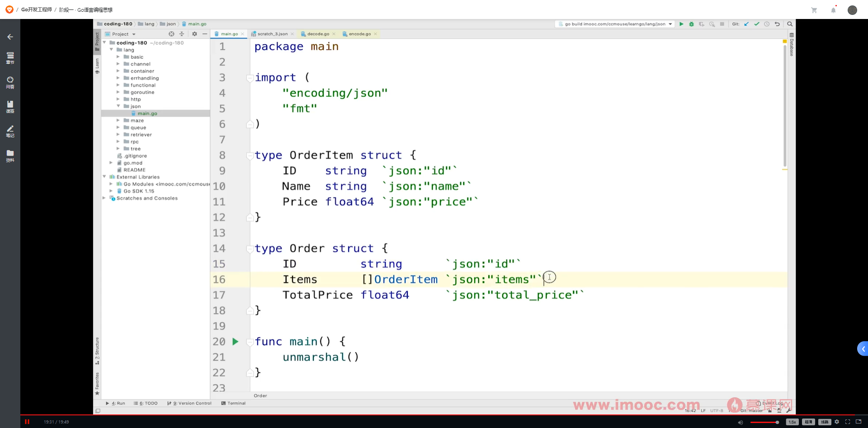
Task: Mute the video volume
Action: tap(740, 422)
